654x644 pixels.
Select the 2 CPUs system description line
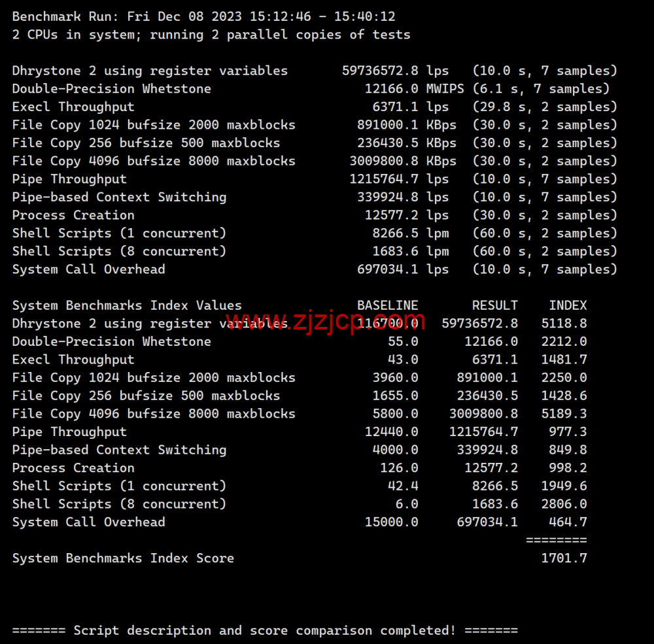[x=210, y=35]
